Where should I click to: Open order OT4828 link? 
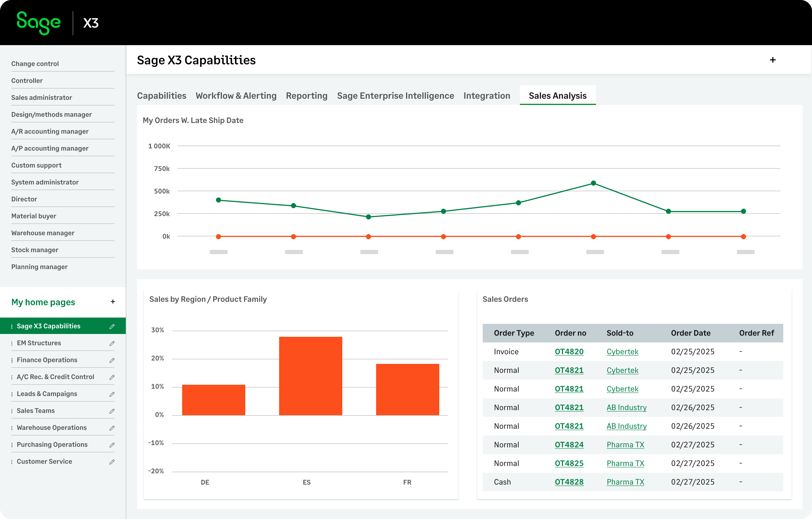569,482
